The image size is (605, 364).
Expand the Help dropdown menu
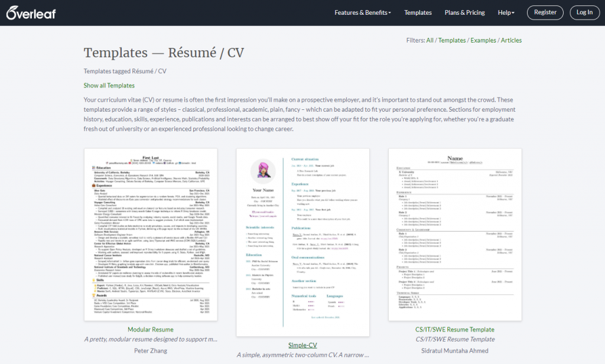(x=506, y=13)
